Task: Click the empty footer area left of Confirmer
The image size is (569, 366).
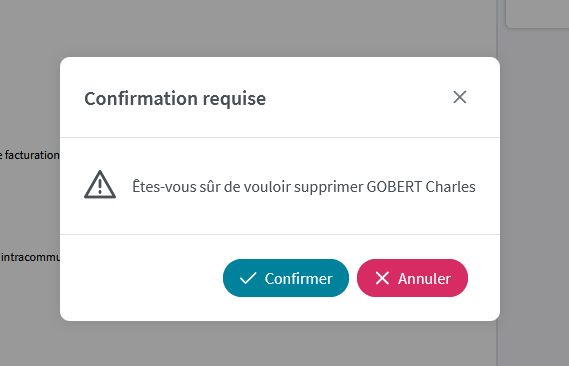Action: pyautogui.click(x=142, y=278)
